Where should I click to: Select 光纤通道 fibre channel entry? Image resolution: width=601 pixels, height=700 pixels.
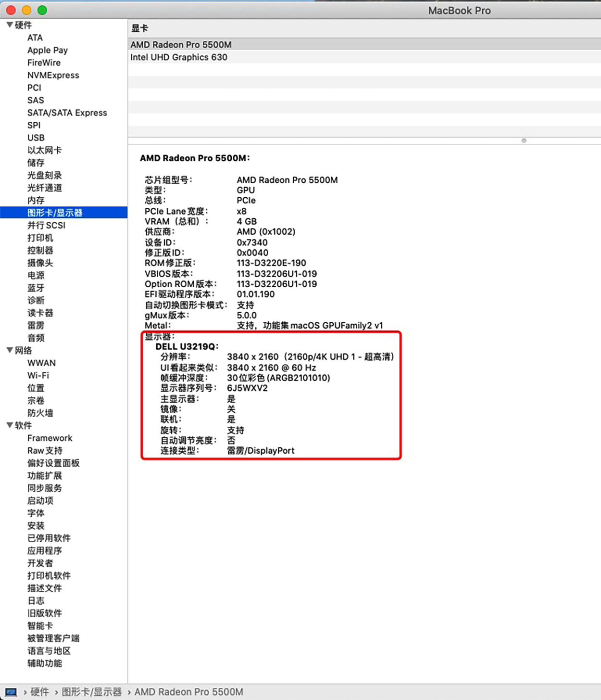pyautogui.click(x=45, y=188)
